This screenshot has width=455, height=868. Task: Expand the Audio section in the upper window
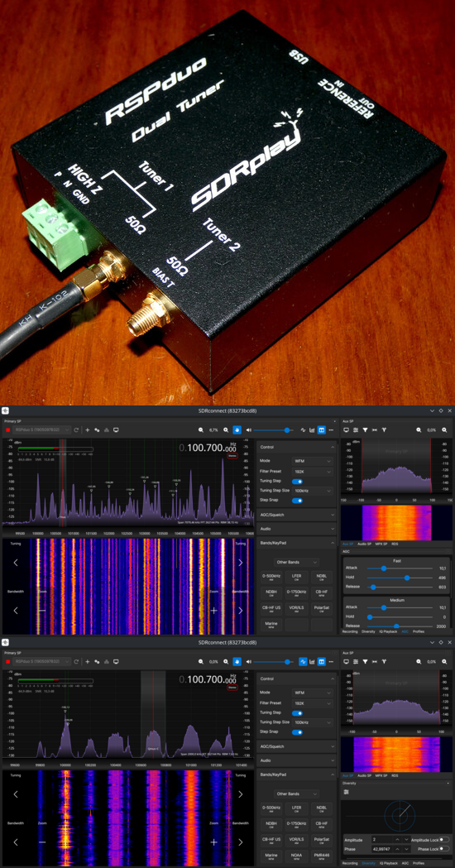point(297,529)
